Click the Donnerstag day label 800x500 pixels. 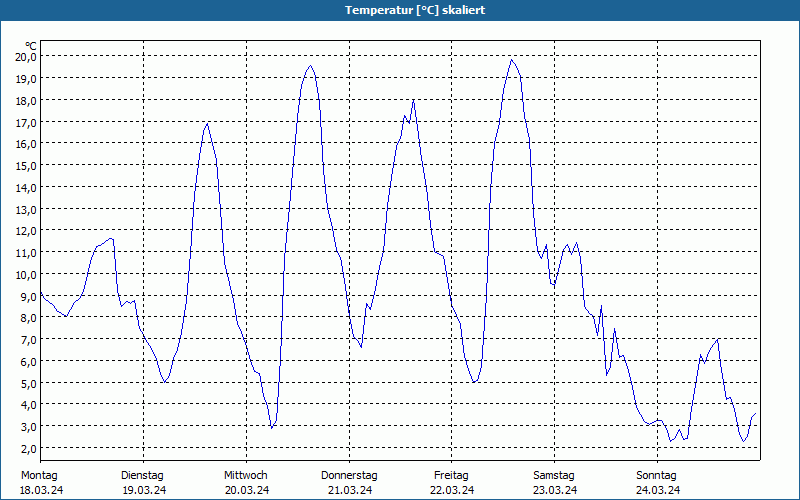(x=349, y=476)
